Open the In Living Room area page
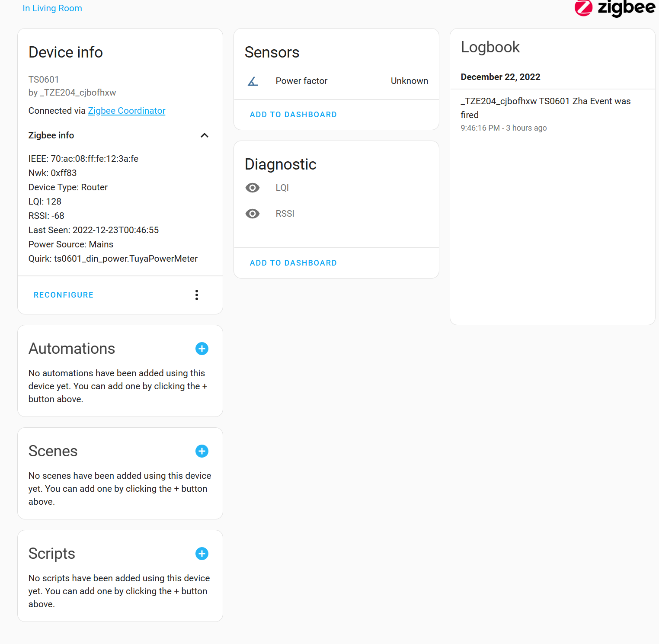The width and height of the screenshot is (659, 644). pyautogui.click(x=52, y=8)
